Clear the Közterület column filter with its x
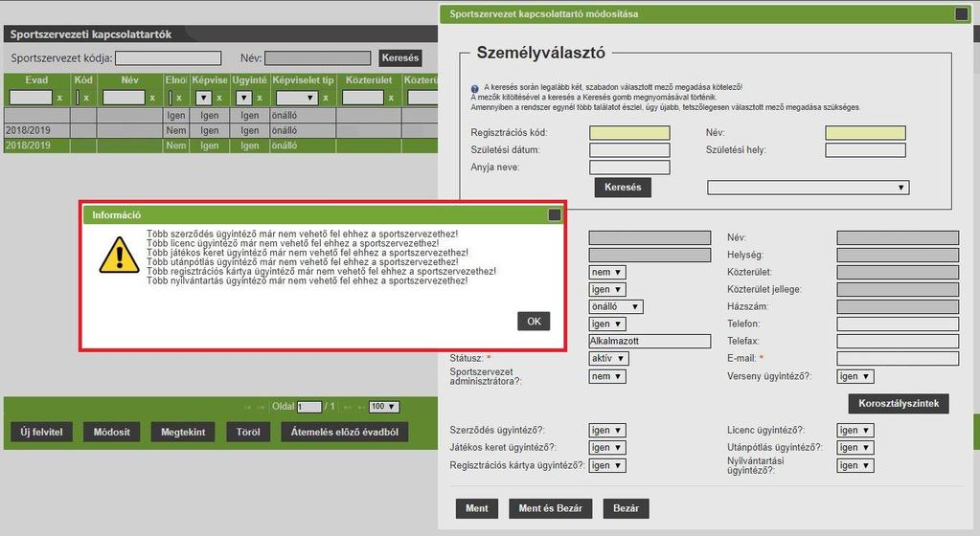The width and height of the screenshot is (980, 536). point(391,98)
